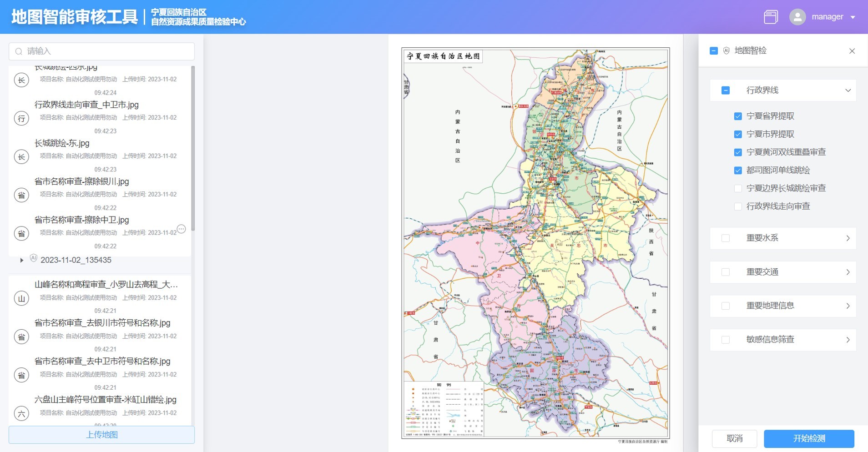Check the 重要交通 checkbox
Viewport: 868px width, 452px height.
pos(726,272)
